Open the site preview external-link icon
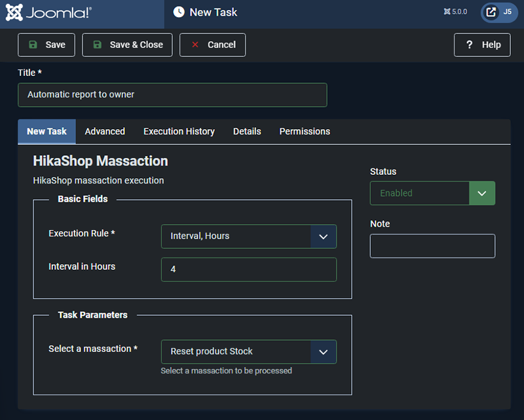 (x=491, y=12)
